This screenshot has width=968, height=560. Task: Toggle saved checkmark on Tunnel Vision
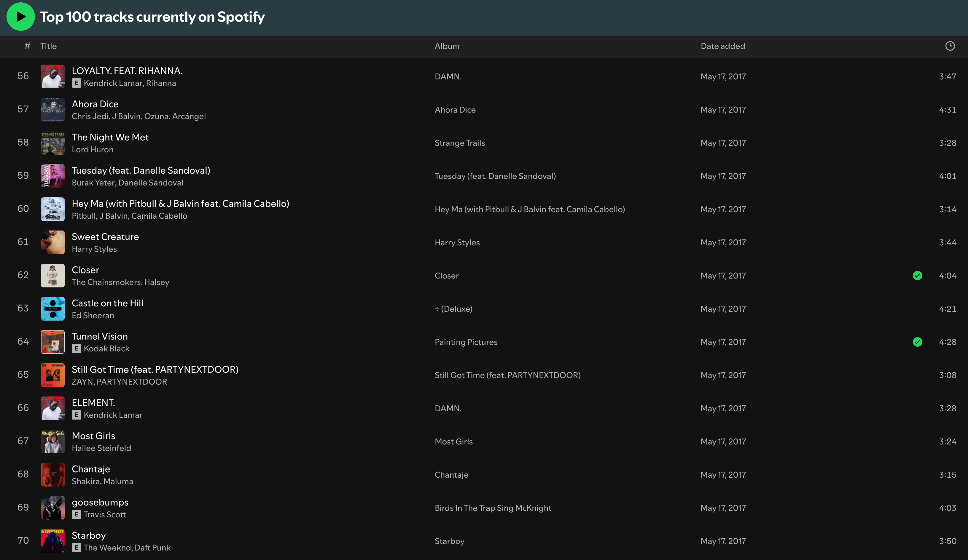click(917, 342)
